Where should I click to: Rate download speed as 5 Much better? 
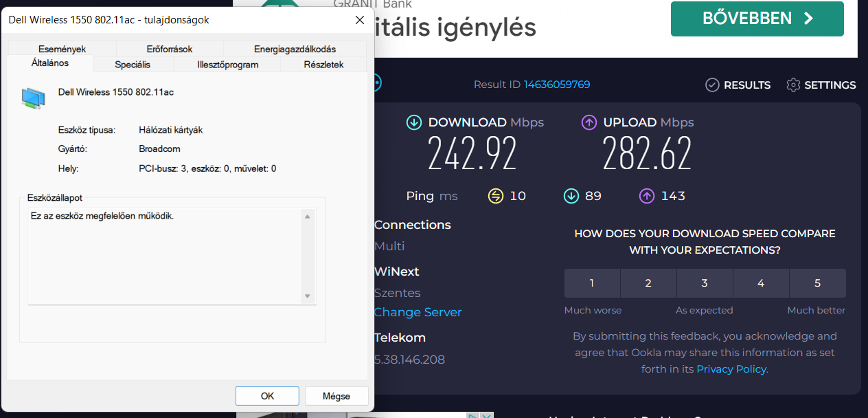pos(817,283)
